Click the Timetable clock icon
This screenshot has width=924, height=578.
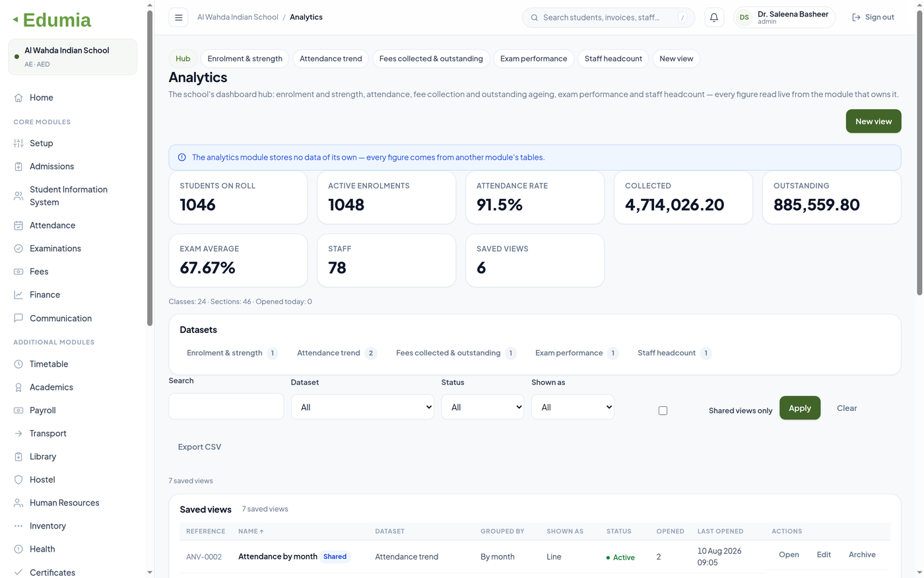click(x=18, y=364)
